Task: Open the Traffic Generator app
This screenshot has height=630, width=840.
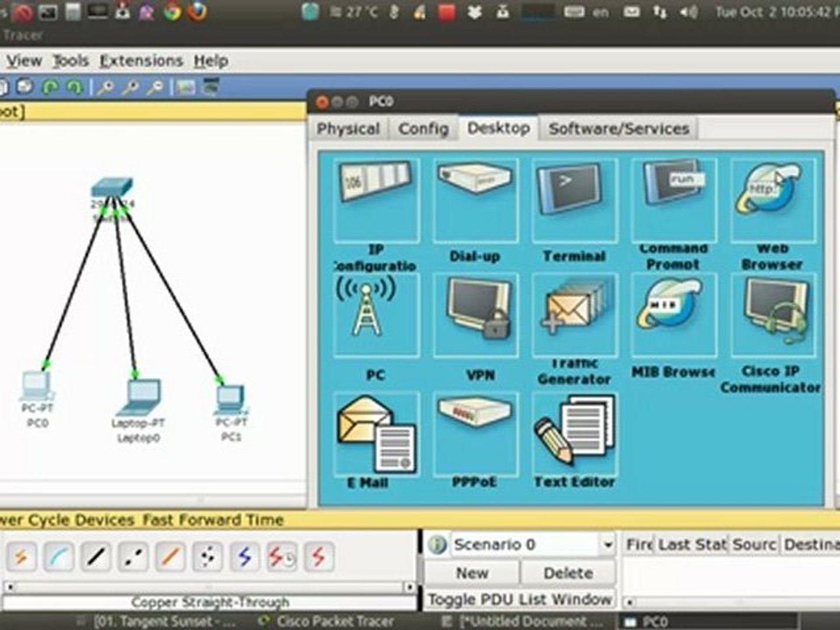Action: pyautogui.click(x=575, y=314)
